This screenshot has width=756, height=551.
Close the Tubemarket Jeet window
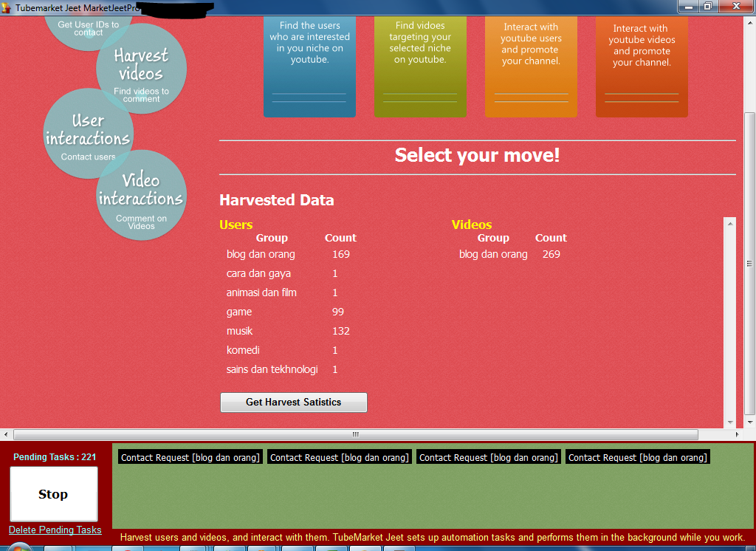point(736,7)
